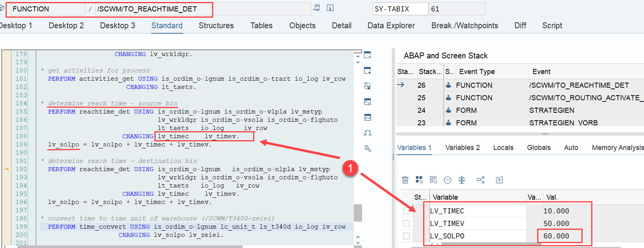
Task: Open the wrench tool settings icon
Action: pos(368,149)
